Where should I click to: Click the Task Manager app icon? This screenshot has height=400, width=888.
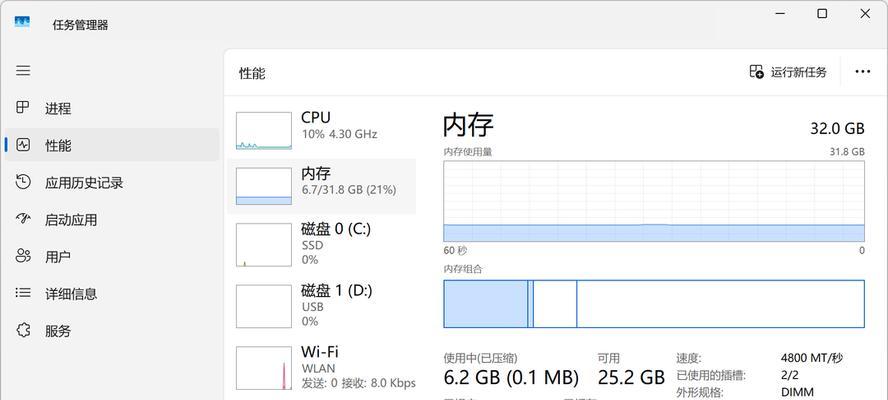point(22,22)
